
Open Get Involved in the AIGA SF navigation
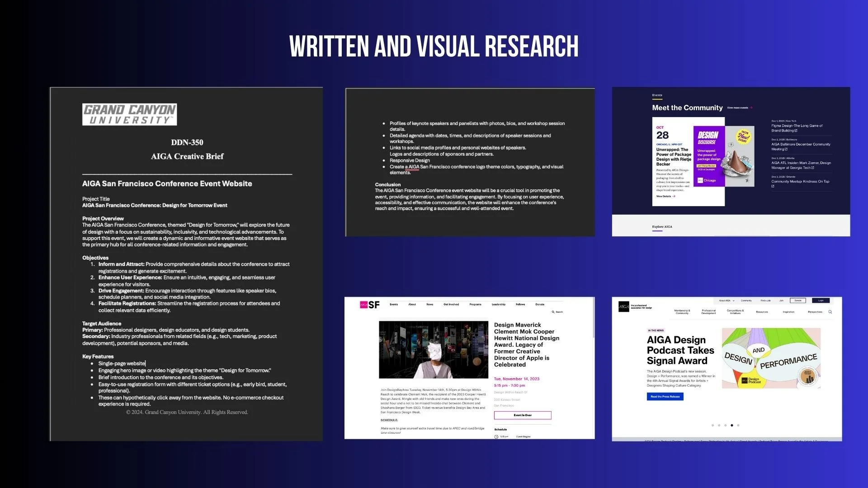click(451, 304)
